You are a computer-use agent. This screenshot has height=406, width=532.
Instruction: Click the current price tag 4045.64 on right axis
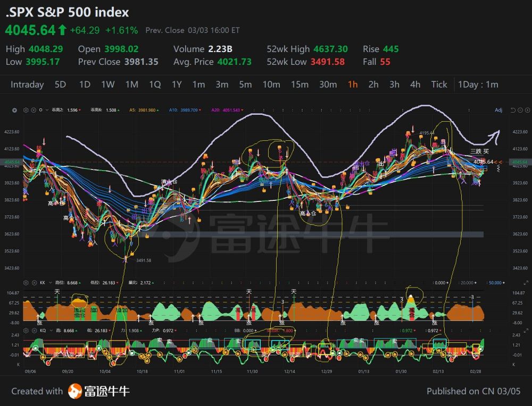coord(519,162)
